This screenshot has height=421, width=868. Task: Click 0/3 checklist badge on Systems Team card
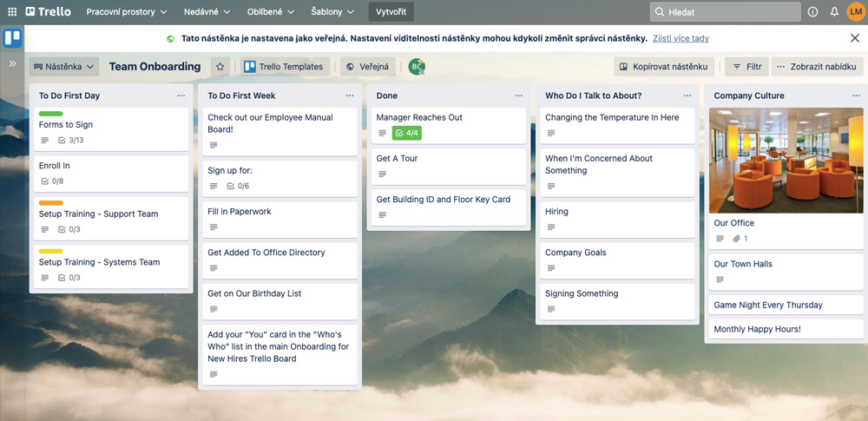(x=69, y=278)
